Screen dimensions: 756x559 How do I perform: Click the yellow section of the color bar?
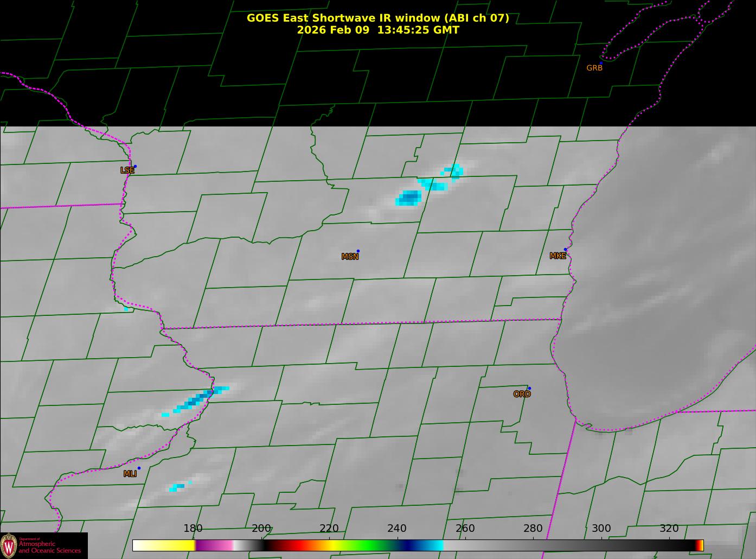click(x=174, y=545)
